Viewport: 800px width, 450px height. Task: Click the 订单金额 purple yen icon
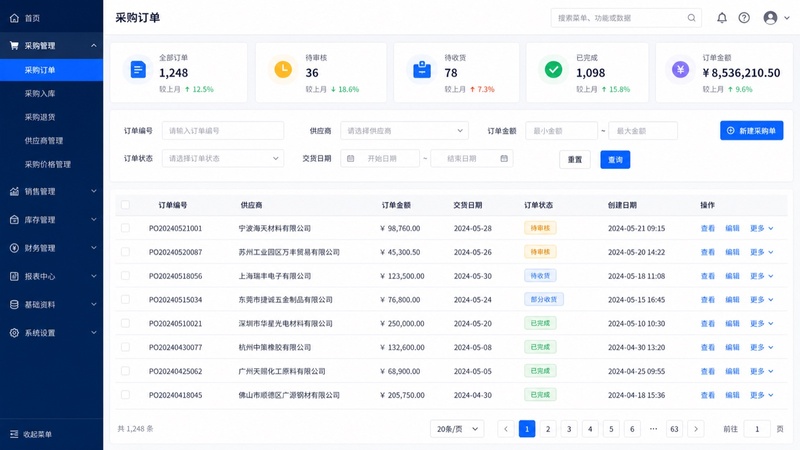[x=680, y=69]
